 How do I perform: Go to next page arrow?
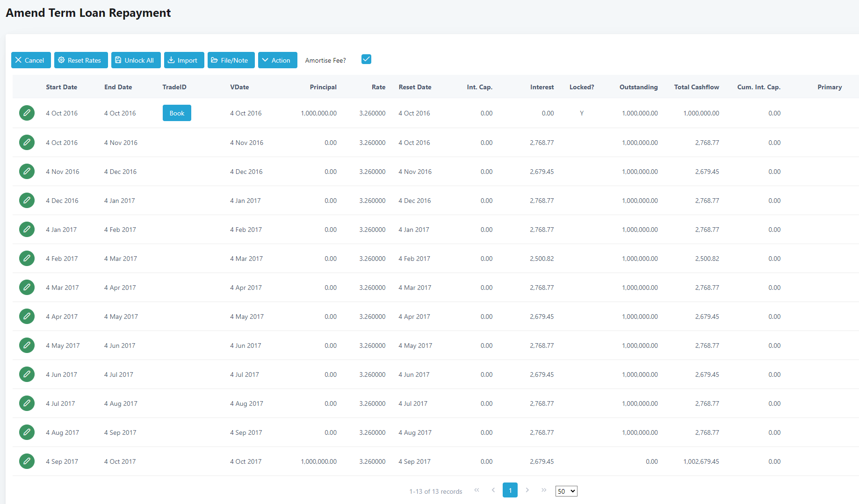527,490
